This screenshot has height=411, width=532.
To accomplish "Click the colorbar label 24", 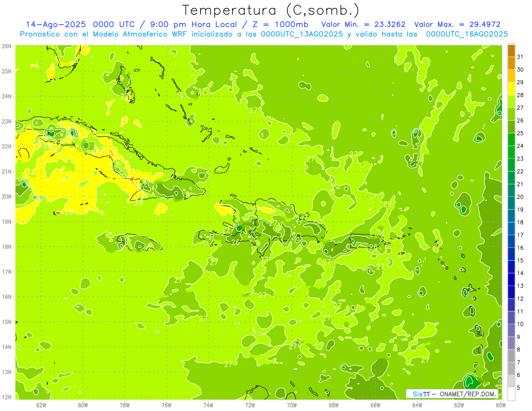I will coord(520,146).
